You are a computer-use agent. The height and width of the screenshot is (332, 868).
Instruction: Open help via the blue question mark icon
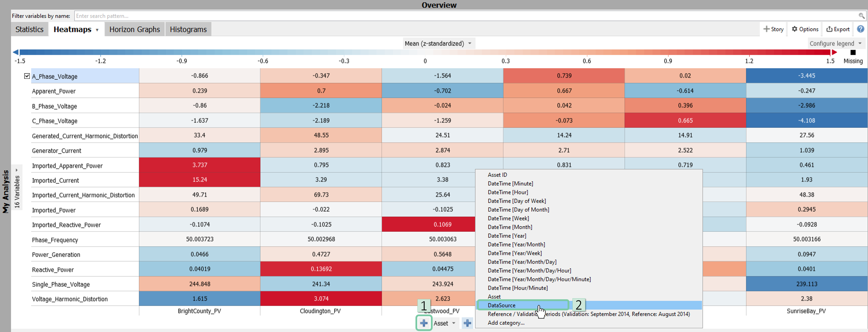[x=860, y=29]
